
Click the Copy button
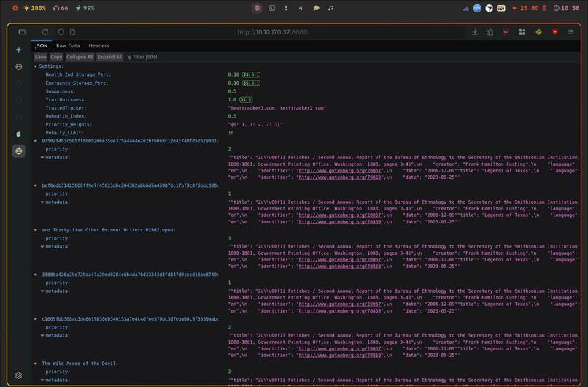click(56, 57)
